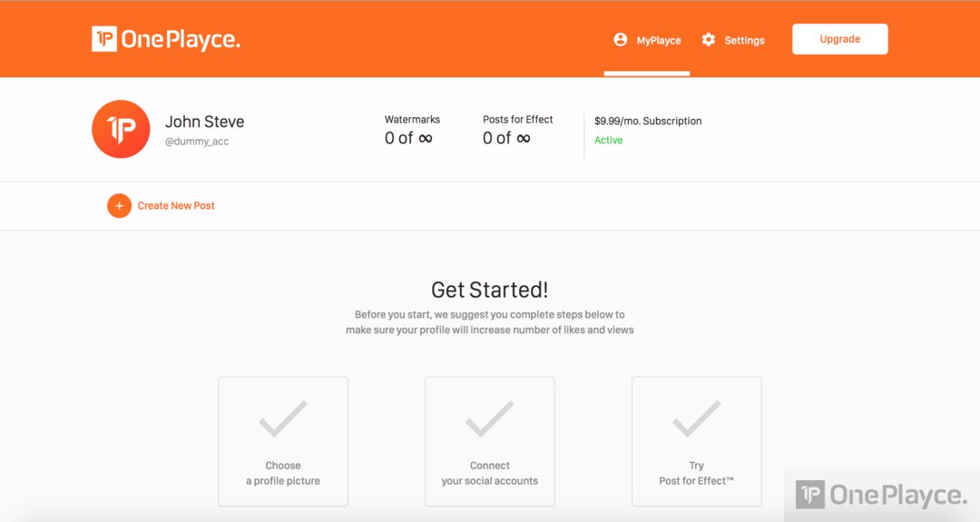Click checkmark on Connect your social accounts
The image size is (980, 522).
[490, 419]
